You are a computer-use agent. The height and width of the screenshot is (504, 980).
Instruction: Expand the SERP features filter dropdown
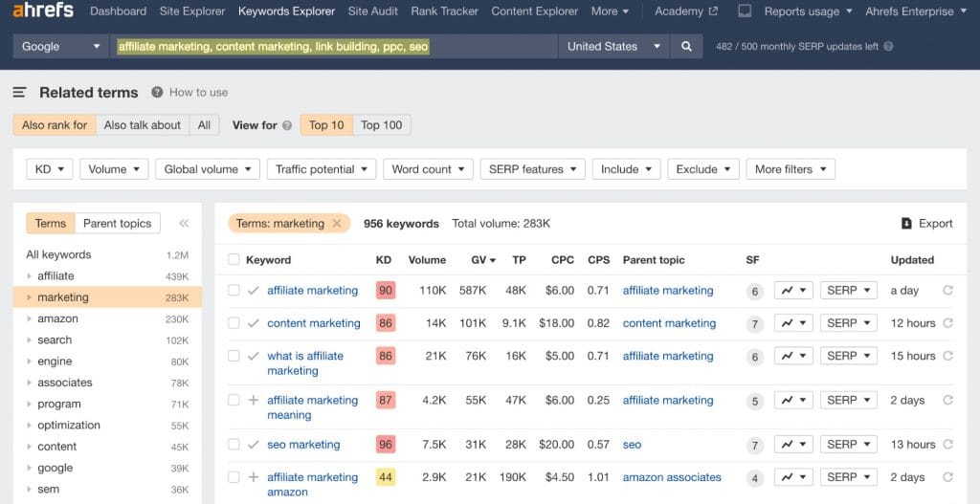pyautogui.click(x=532, y=169)
